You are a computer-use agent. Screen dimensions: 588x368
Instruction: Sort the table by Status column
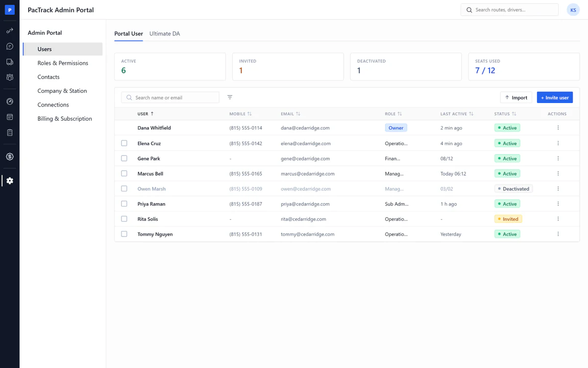tap(505, 114)
